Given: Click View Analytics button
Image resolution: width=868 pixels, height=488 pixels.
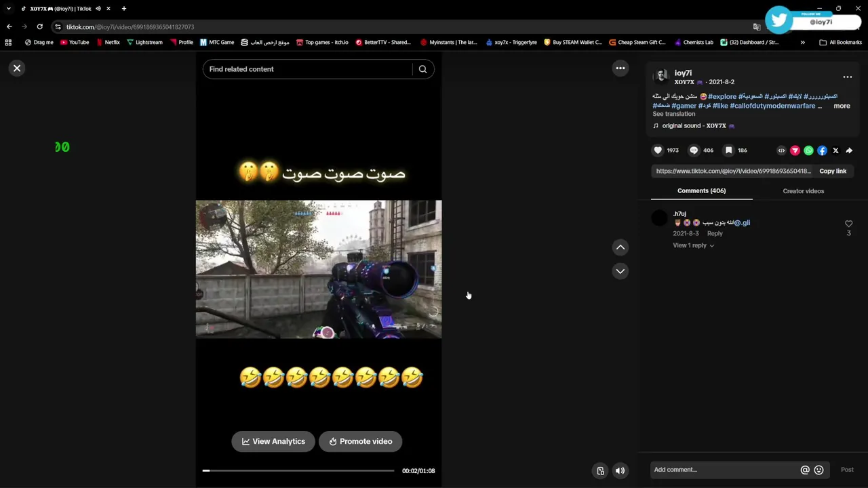Looking at the screenshot, I should tap(273, 441).
